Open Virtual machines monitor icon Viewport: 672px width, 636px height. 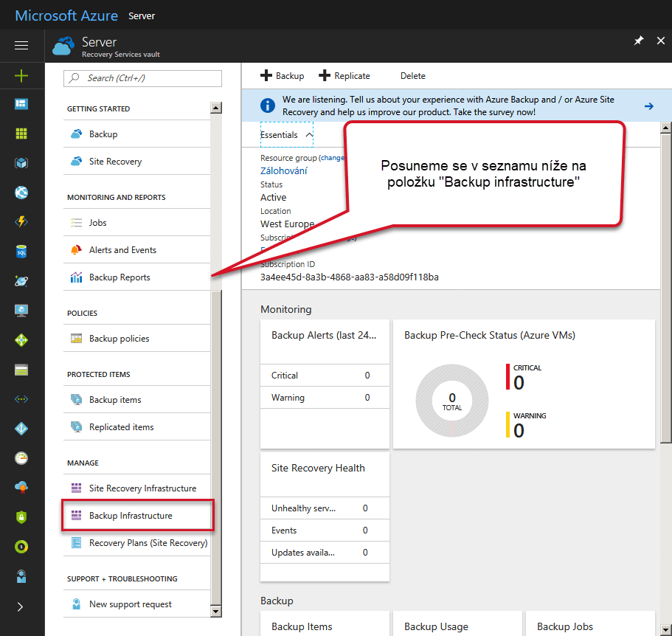coord(21,311)
